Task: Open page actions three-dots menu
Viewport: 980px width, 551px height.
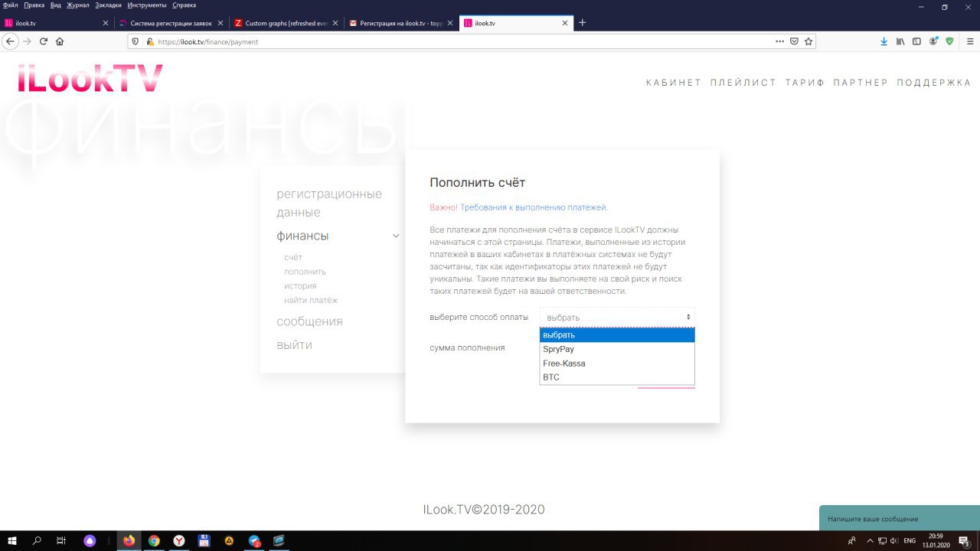Action: pos(779,41)
